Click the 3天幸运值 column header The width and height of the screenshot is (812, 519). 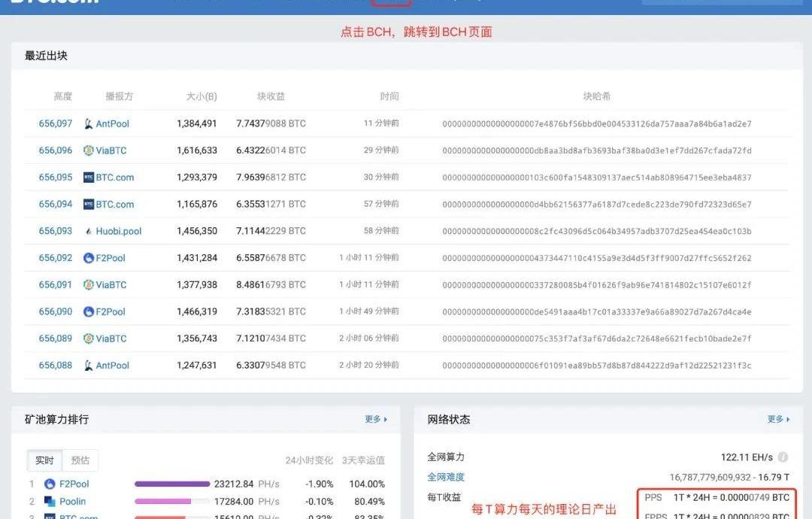click(x=363, y=460)
